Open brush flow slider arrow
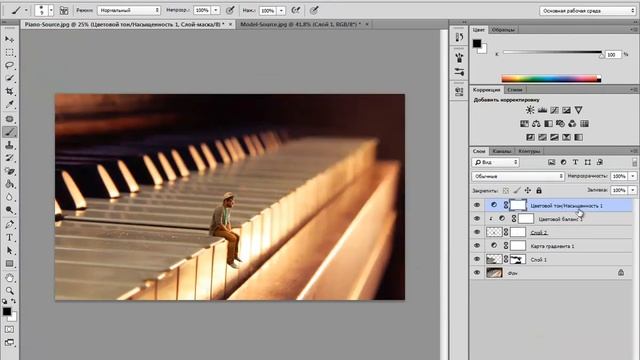 281,10
